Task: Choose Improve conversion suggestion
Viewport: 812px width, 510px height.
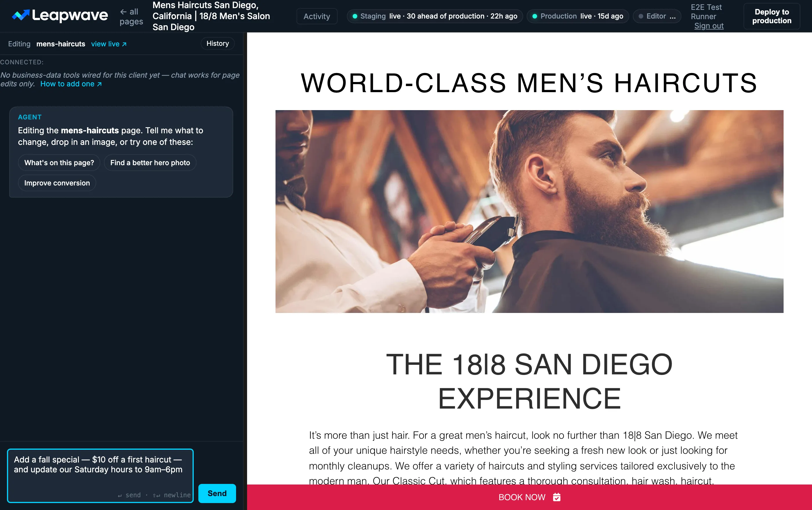Action: click(57, 183)
